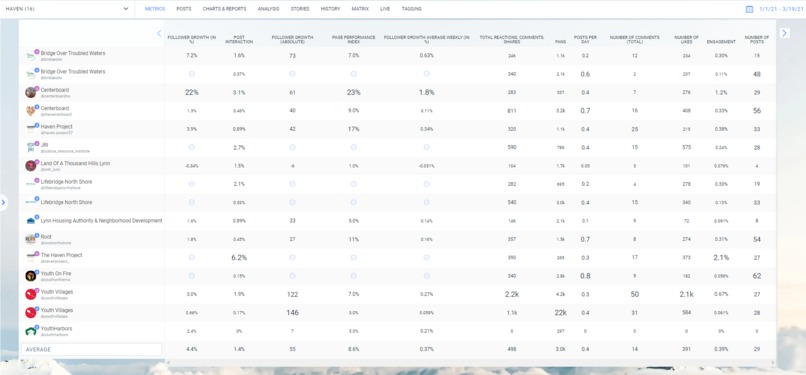Sort by Engagement column header
The height and width of the screenshot is (375, 806).
(721, 42)
